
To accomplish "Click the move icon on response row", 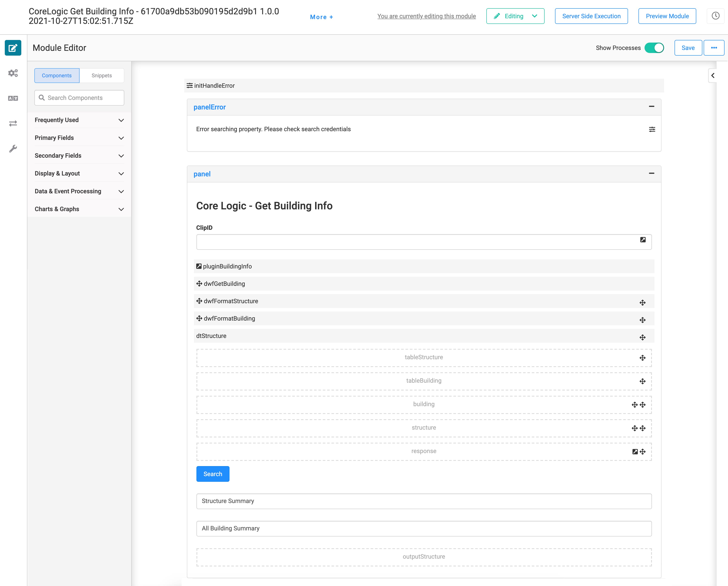I will (x=643, y=452).
